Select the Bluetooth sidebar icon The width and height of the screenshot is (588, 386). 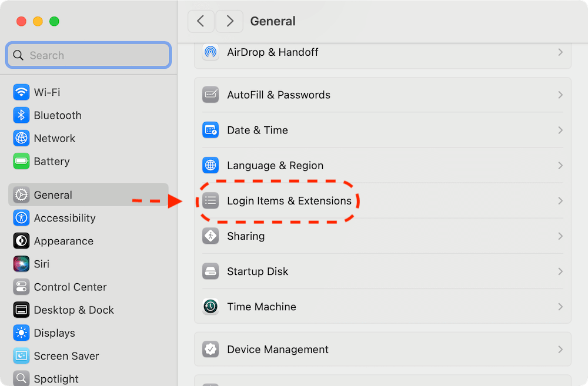(x=22, y=115)
